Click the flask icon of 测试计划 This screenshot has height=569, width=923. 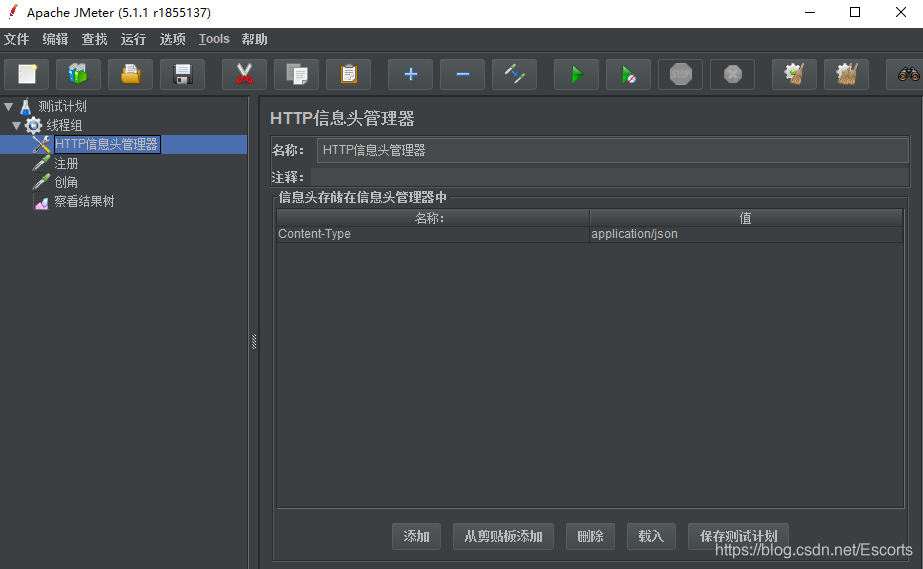pos(26,107)
